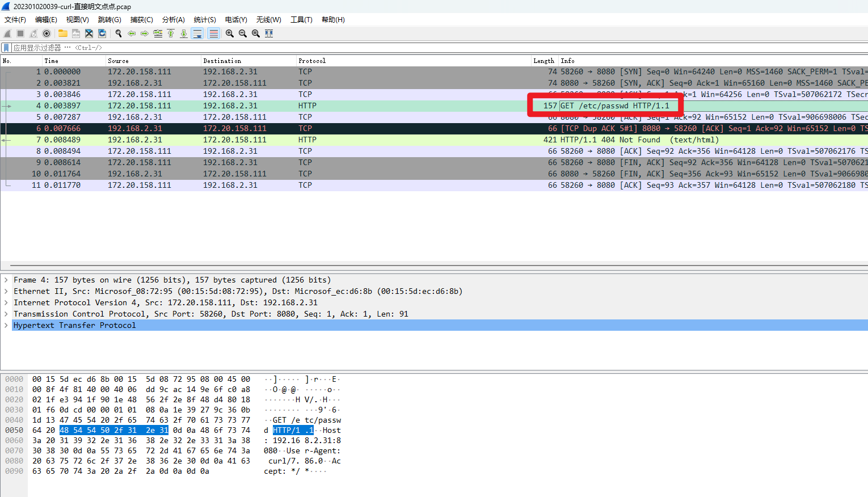Reload this capture file
This screenshot has width=868, height=497.
tap(102, 33)
